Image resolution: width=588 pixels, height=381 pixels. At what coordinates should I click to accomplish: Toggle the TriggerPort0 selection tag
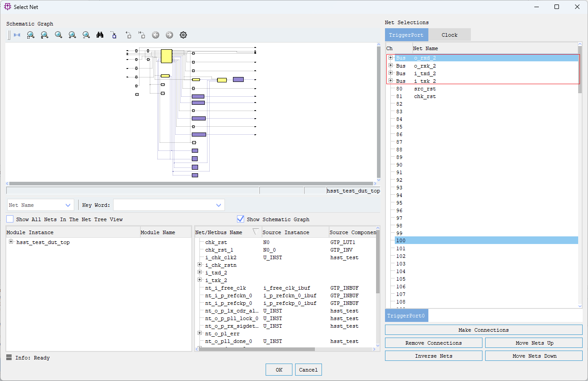(406, 315)
